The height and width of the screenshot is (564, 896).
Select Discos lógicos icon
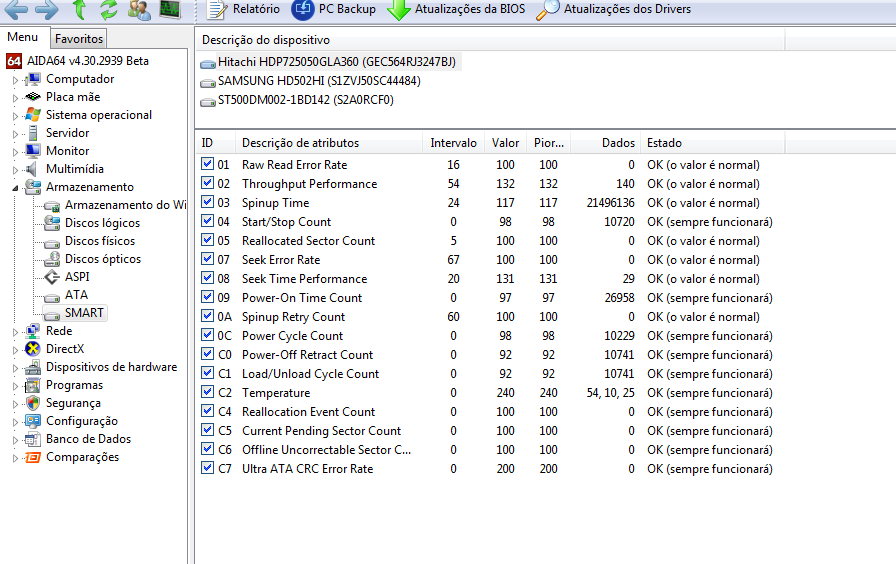[52, 223]
